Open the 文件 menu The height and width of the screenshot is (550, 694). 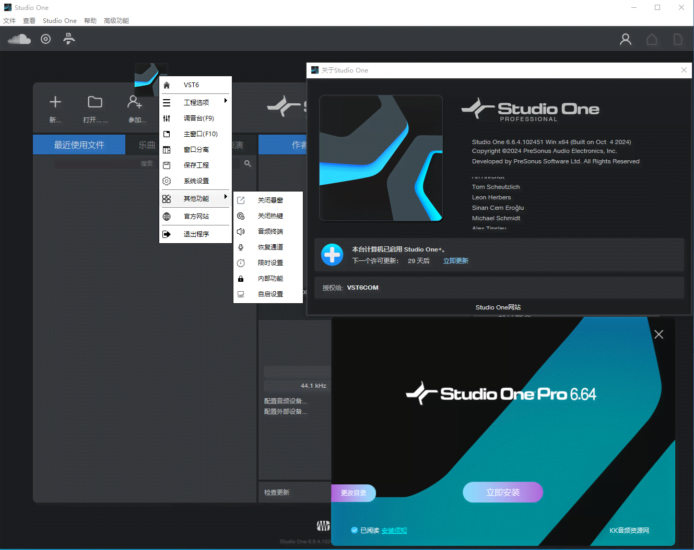pos(9,21)
